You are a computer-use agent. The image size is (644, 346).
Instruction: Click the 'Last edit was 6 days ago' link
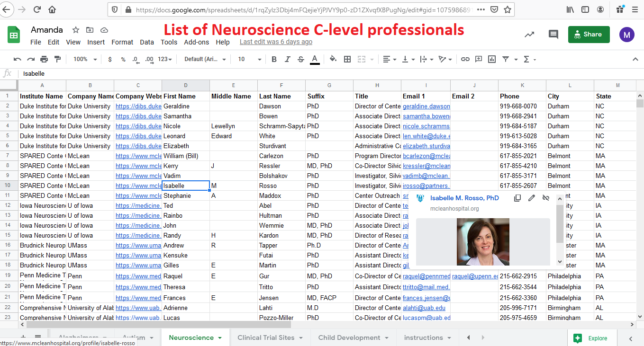click(x=276, y=42)
